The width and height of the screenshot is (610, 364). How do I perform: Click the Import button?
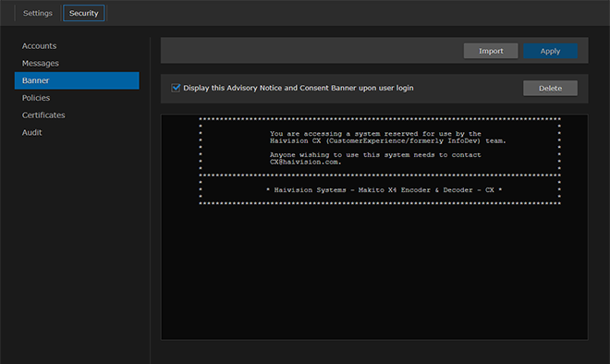click(x=491, y=51)
